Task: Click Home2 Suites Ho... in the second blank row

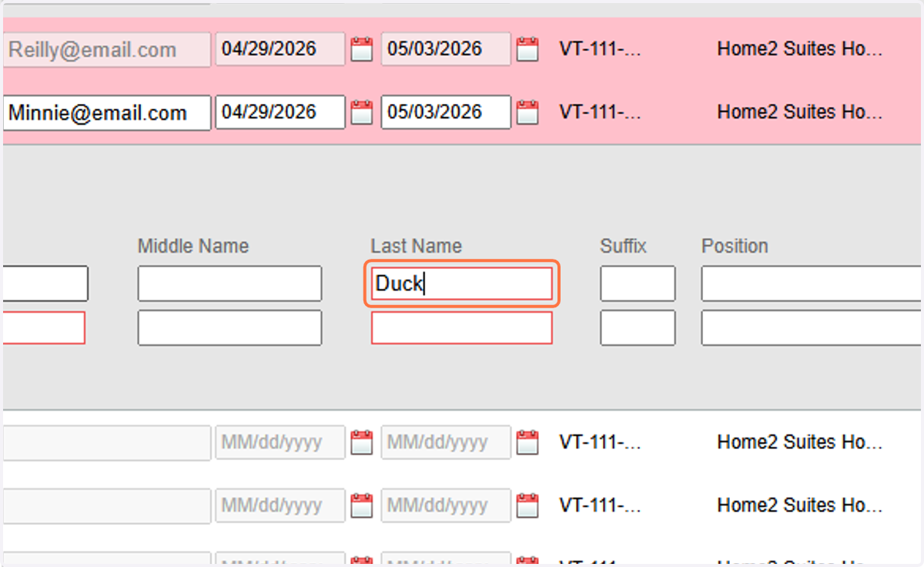Action: pos(799,505)
